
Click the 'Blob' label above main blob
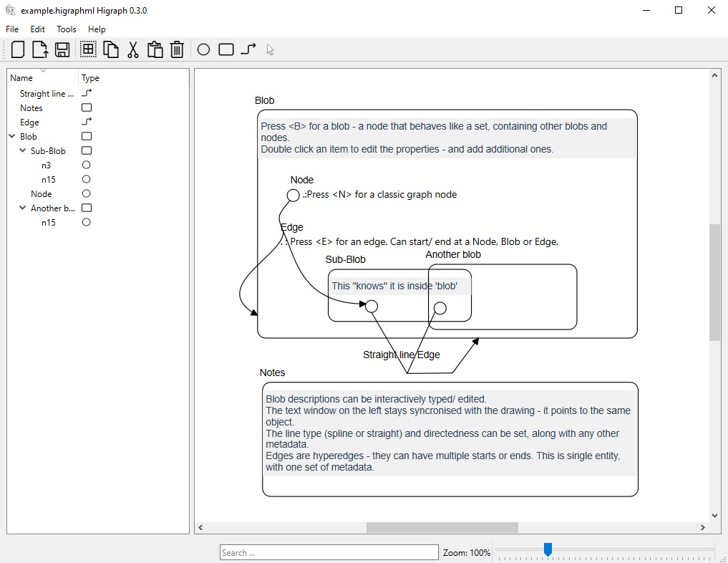pos(265,100)
